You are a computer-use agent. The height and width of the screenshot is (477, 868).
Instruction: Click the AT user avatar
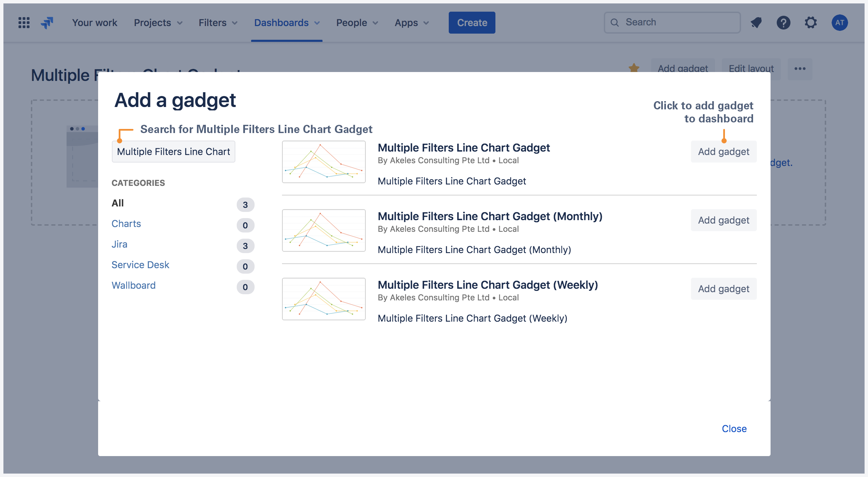840,22
